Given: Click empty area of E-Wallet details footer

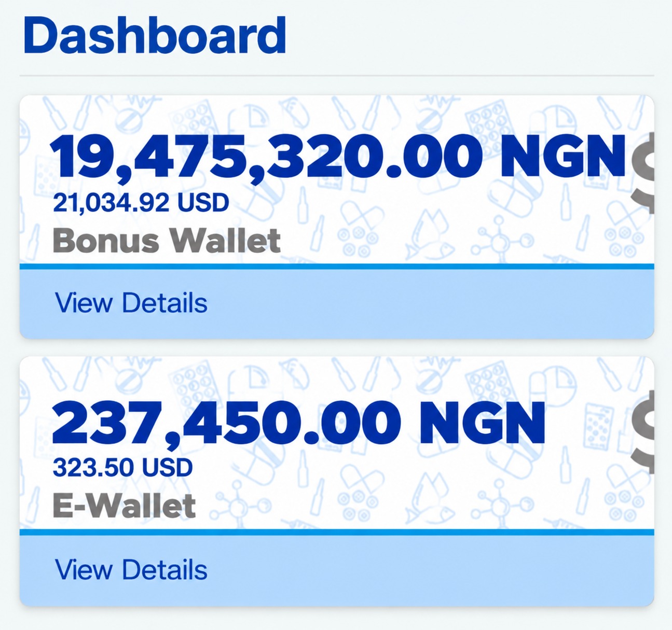Looking at the screenshot, I should (x=431, y=570).
